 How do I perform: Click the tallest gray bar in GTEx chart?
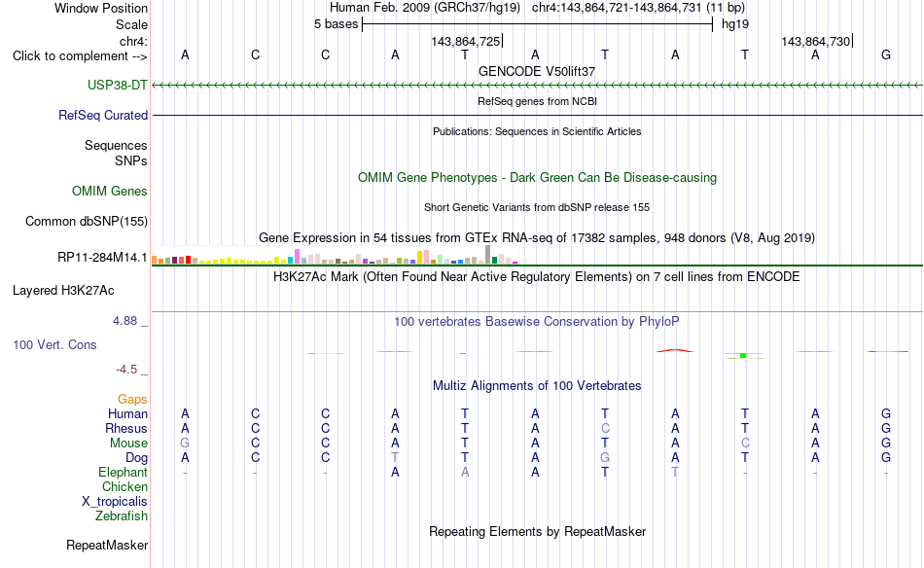(x=487, y=255)
